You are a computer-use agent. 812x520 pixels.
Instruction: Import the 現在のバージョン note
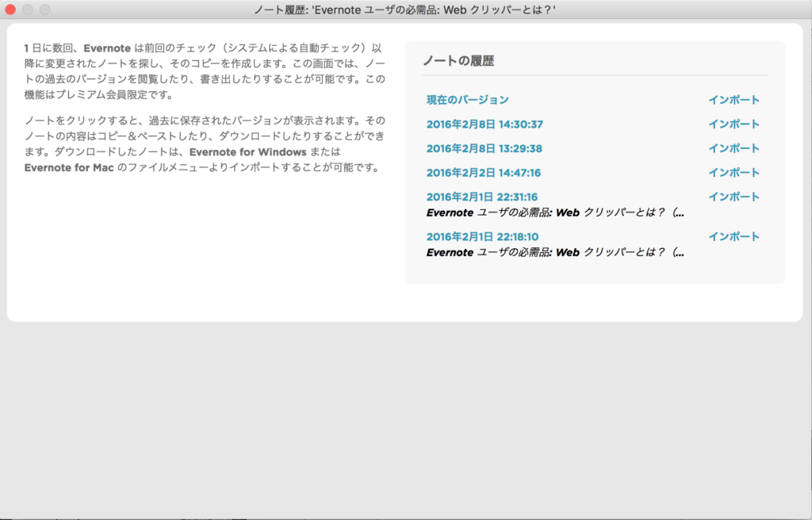point(733,100)
